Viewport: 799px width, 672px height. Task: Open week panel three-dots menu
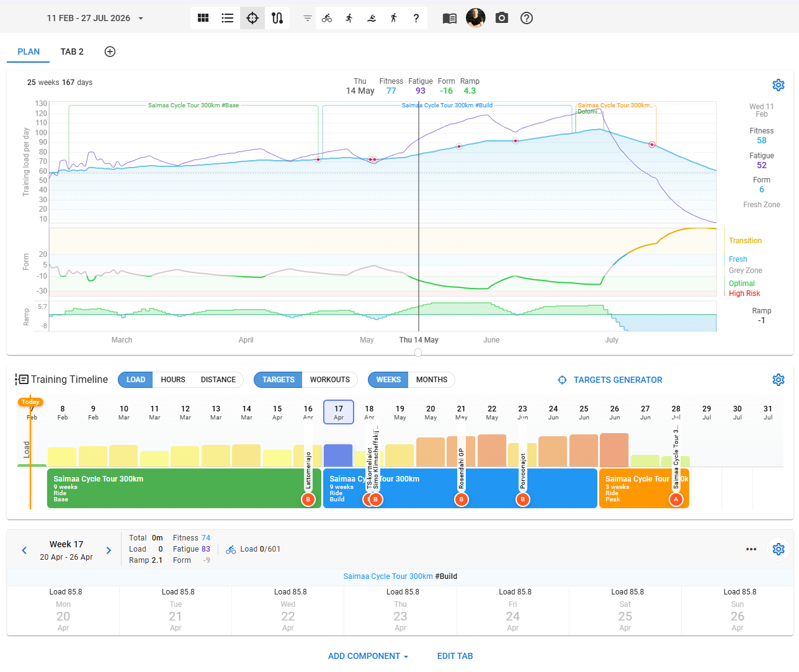751,549
